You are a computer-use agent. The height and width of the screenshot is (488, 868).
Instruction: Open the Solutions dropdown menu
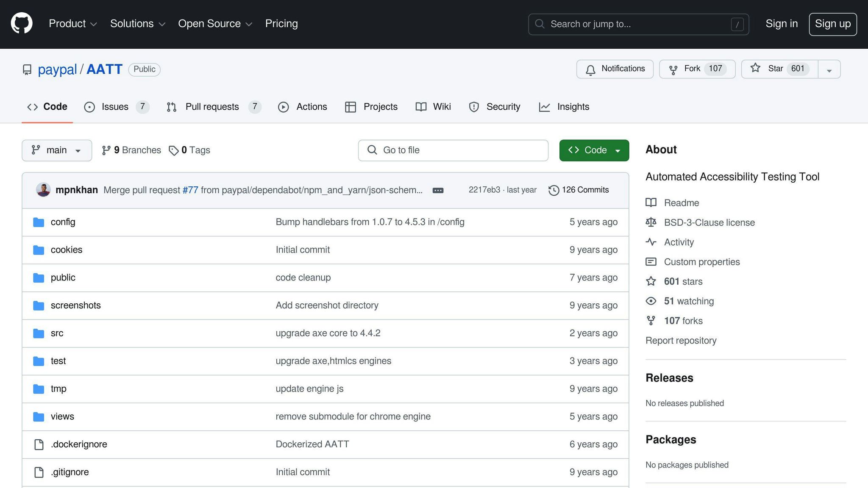(x=138, y=24)
